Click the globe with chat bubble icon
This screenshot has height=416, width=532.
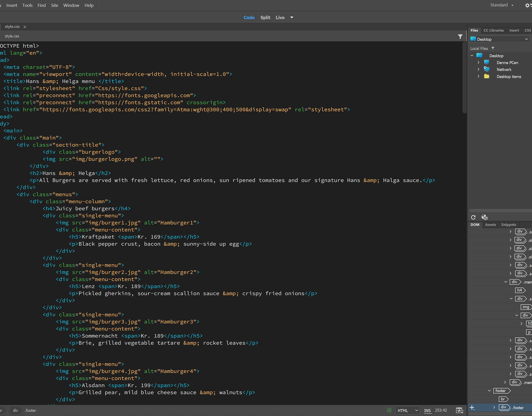pyautogui.click(x=485, y=217)
